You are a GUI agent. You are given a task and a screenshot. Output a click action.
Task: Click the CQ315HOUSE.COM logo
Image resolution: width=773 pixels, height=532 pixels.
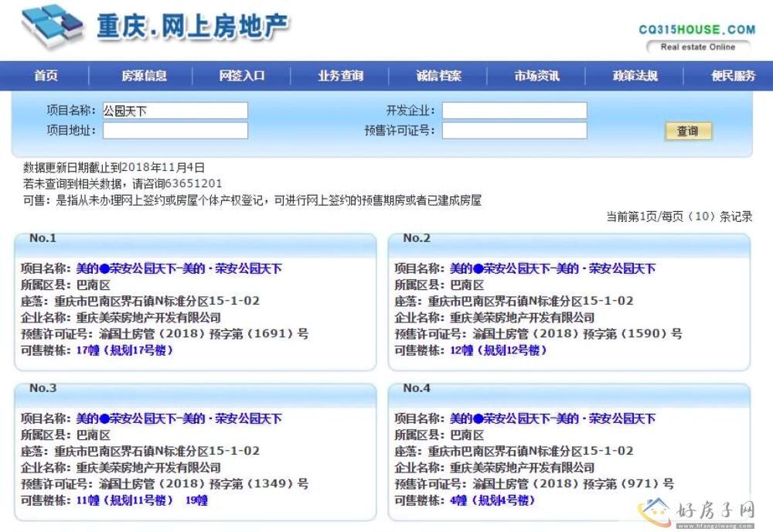[696, 30]
